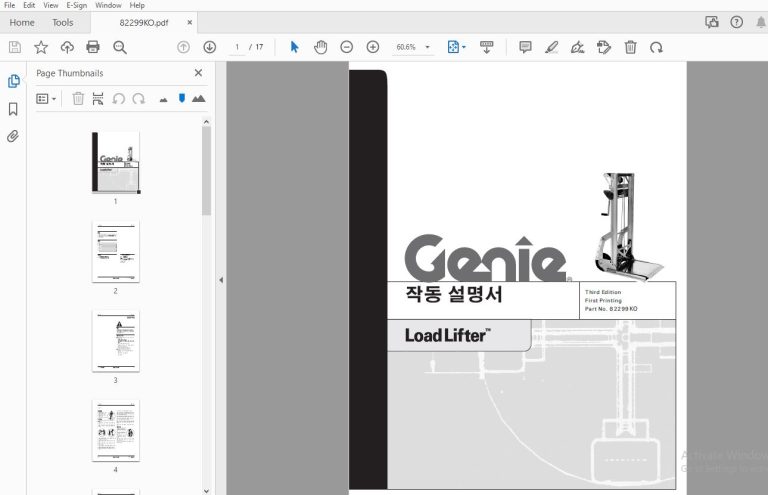Image resolution: width=768 pixels, height=495 pixels.
Task: Select the Hand pan tool
Action: [x=320, y=47]
